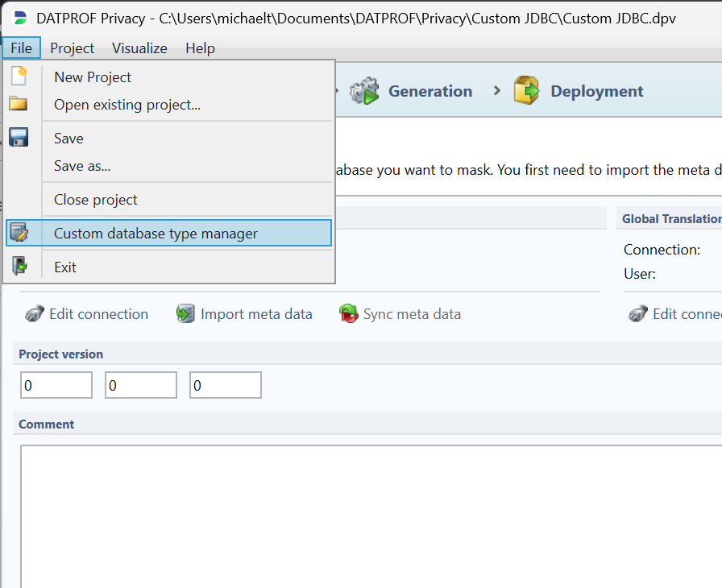The image size is (722, 588).
Task: Choose Save in the File menu
Action: pyautogui.click(x=168, y=139)
